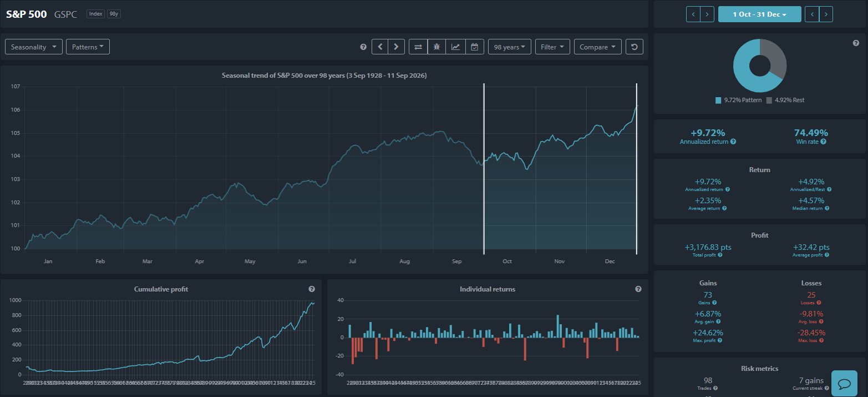Click the left arrow immediately right of the date range button
Image resolution: width=868 pixels, height=397 pixels.
coord(812,14)
